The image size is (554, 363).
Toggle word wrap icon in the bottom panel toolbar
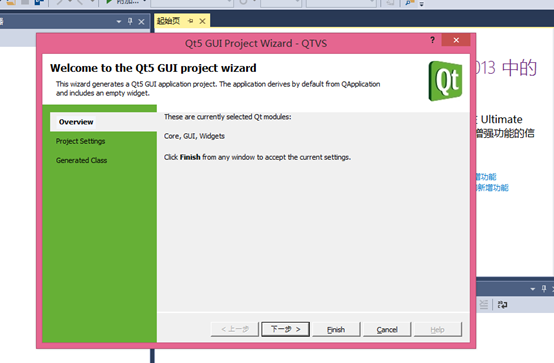[x=502, y=304]
